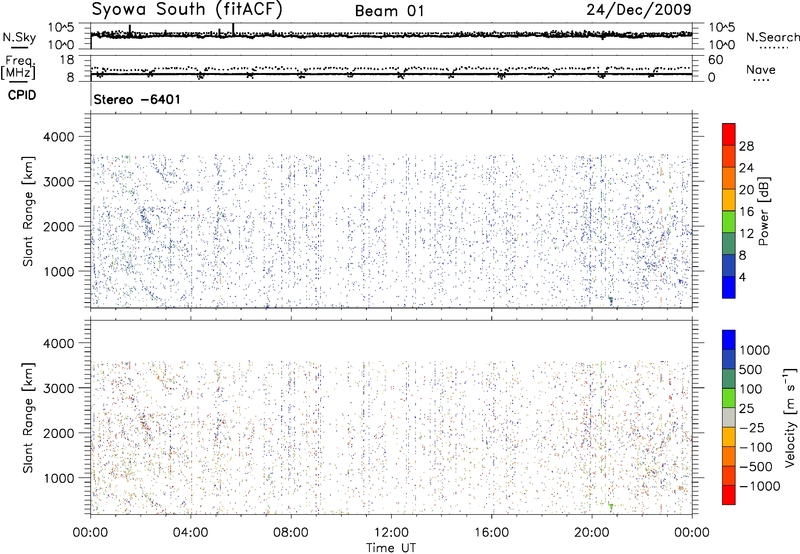Click the red bottom segment of Velocity colorbar
Viewport: 800px width, 554px height.
tap(729, 495)
